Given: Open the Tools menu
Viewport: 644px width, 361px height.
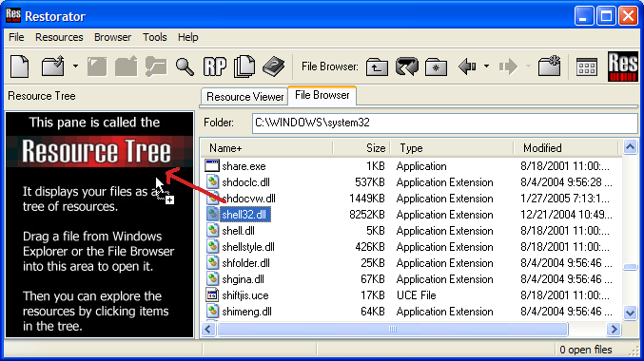Looking at the screenshot, I should [154, 37].
